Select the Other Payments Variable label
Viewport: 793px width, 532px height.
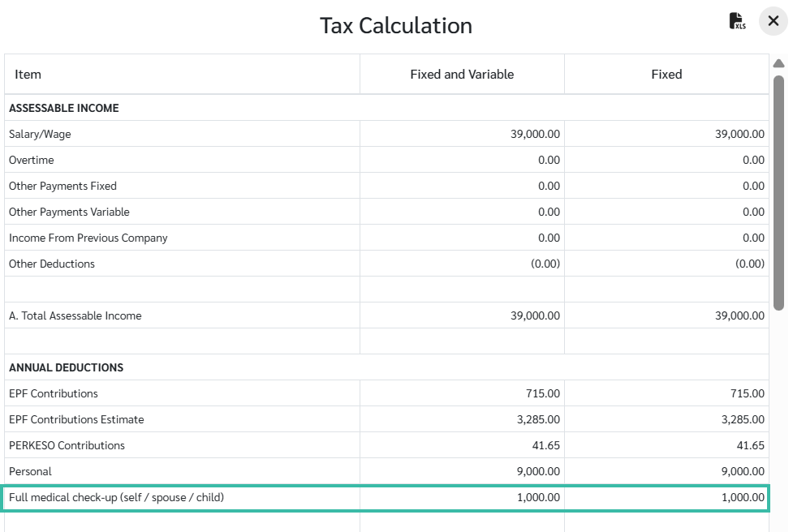coord(69,212)
